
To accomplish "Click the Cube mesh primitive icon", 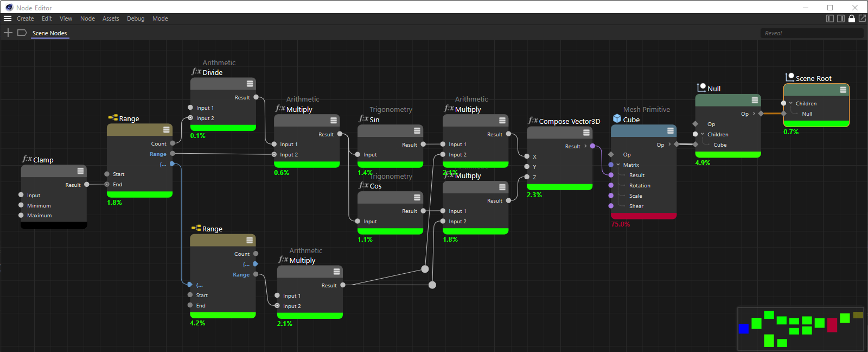I will coord(617,119).
